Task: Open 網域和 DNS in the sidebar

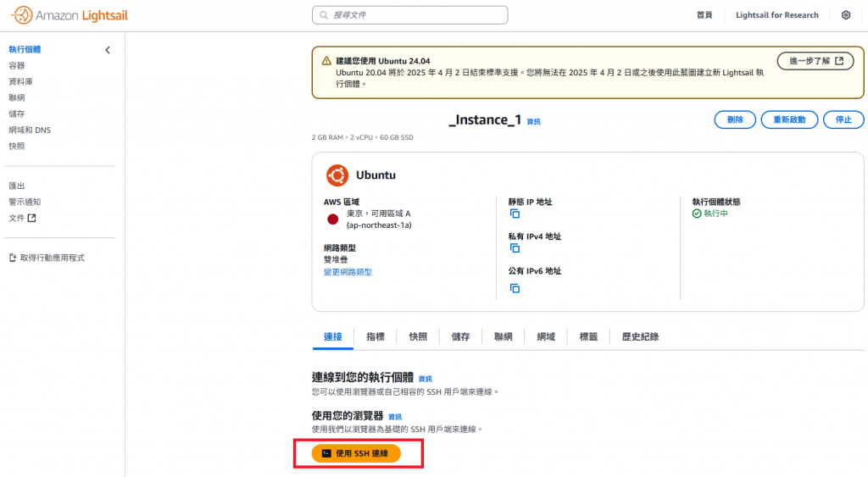Action: tap(30, 130)
